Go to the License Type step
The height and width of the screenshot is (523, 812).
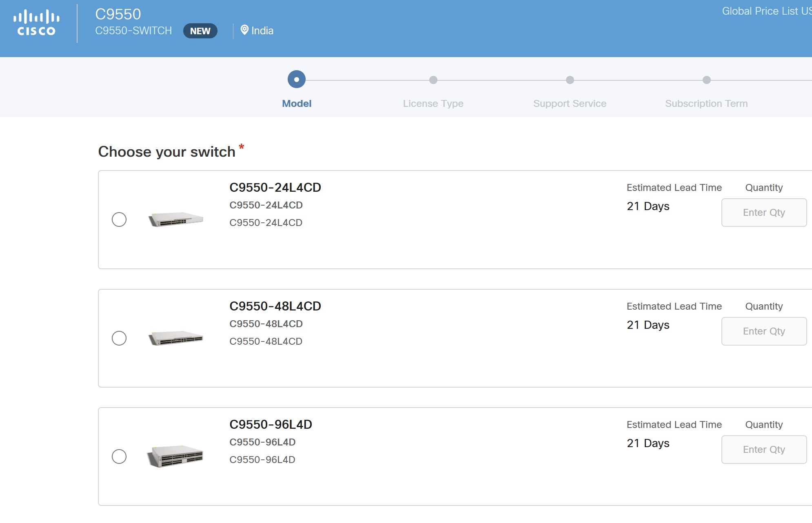point(433,104)
